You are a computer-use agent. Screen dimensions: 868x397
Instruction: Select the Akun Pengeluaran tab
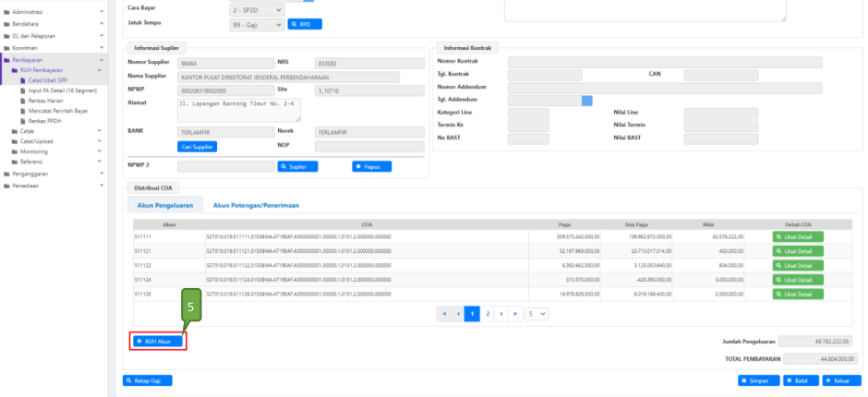click(x=165, y=205)
